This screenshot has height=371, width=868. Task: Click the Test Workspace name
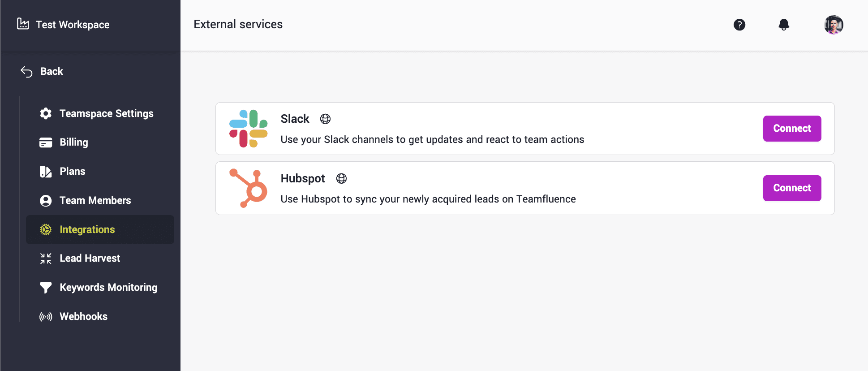click(73, 25)
